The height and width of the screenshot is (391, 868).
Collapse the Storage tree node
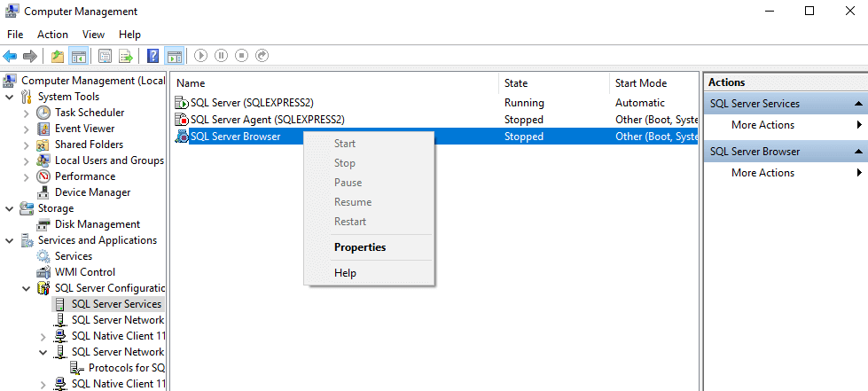(x=10, y=208)
